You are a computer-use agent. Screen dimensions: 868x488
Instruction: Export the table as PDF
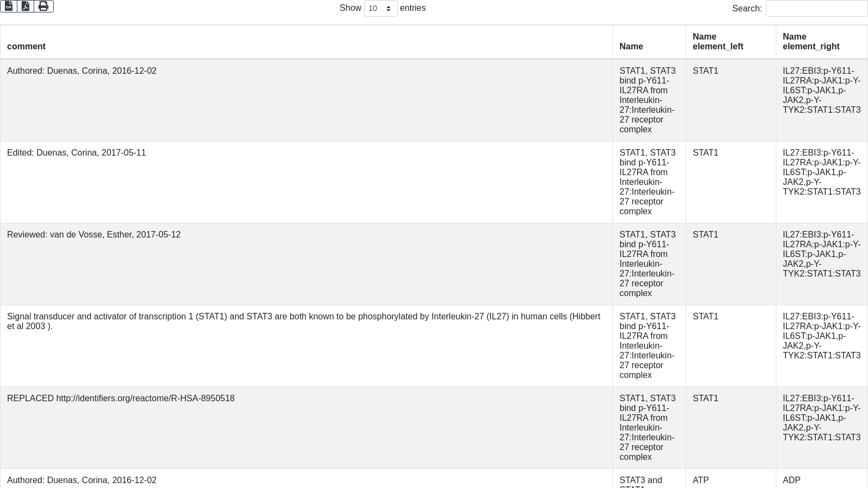pos(25,7)
